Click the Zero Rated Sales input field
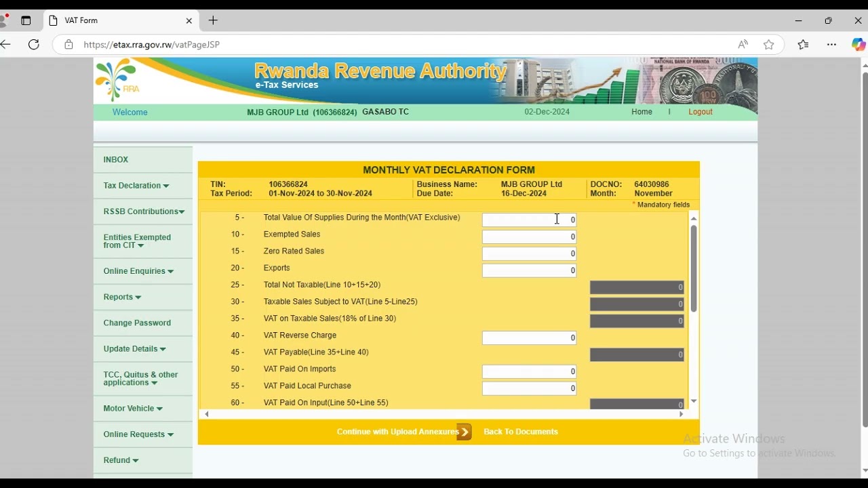 click(x=530, y=254)
